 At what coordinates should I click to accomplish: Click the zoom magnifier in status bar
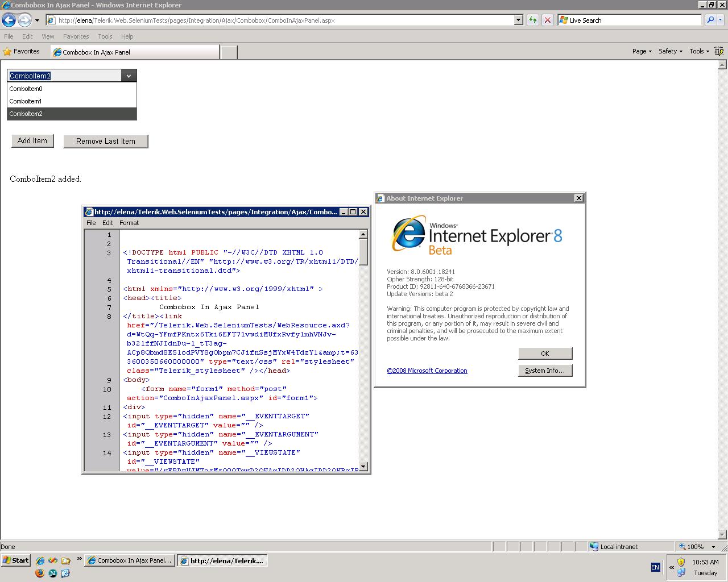click(x=682, y=547)
